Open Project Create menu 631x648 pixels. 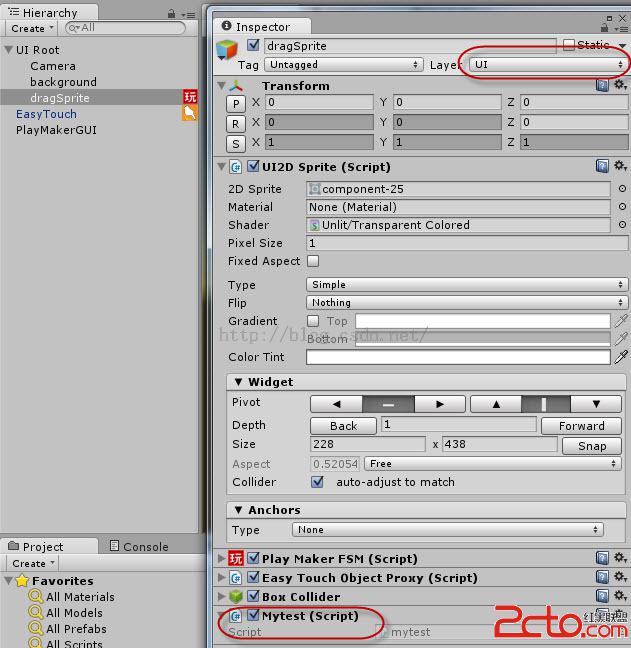(33, 563)
